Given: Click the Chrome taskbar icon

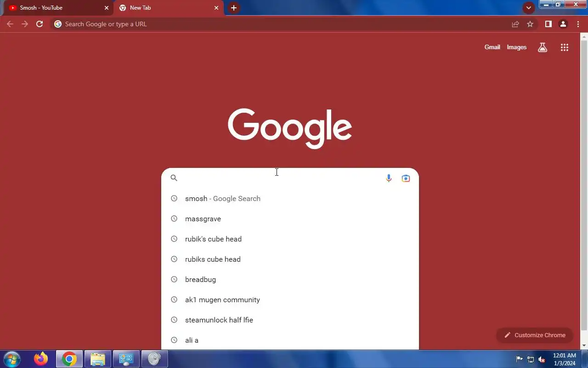Looking at the screenshot, I should pyautogui.click(x=69, y=359).
